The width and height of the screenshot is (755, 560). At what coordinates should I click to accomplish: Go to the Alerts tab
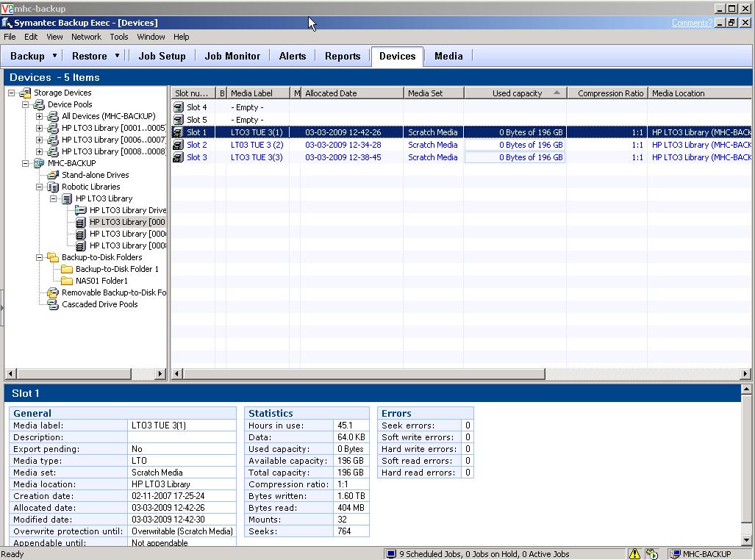tap(293, 57)
